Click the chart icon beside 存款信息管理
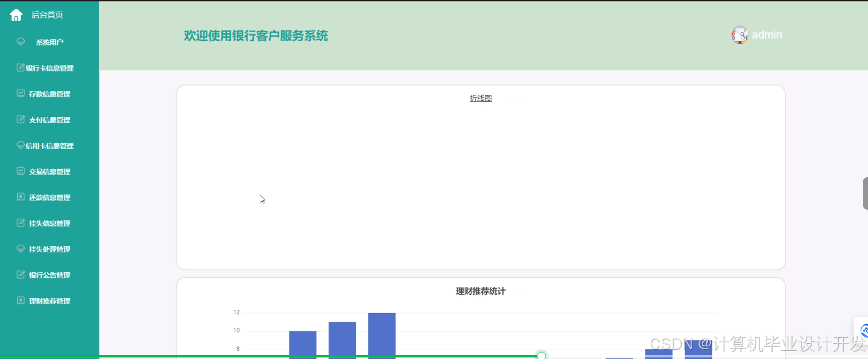The height and width of the screenshot is (359, 868). [20, 94]
